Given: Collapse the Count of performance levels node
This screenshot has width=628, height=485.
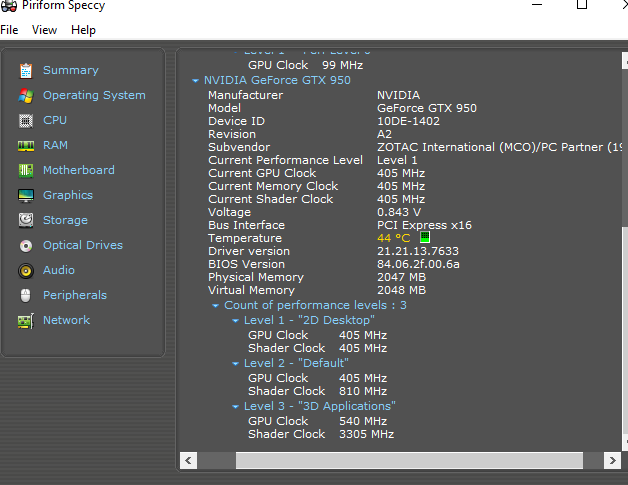Looking at the screenshot, I should 215,306.
